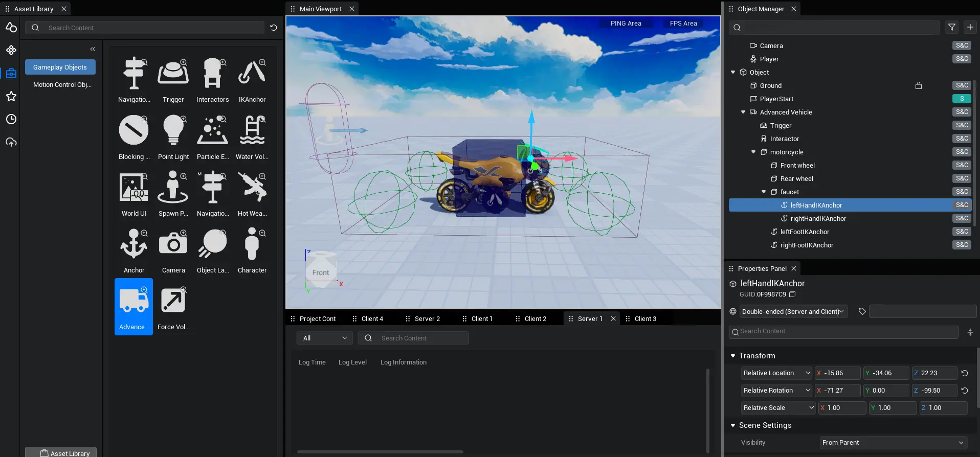Screen dimensions: 980x457
Task: Open the filter in Object Manager
Action: click(x=952, y=27)
